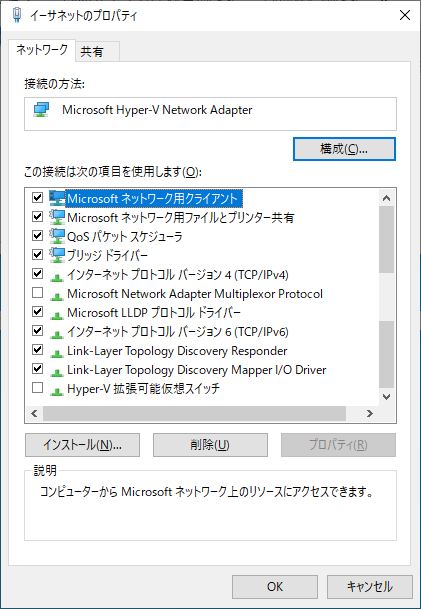Screen dimensions: 421x609
Task: Select QoS パケット スケジューラ text
Action: click(x=125, y=237)
